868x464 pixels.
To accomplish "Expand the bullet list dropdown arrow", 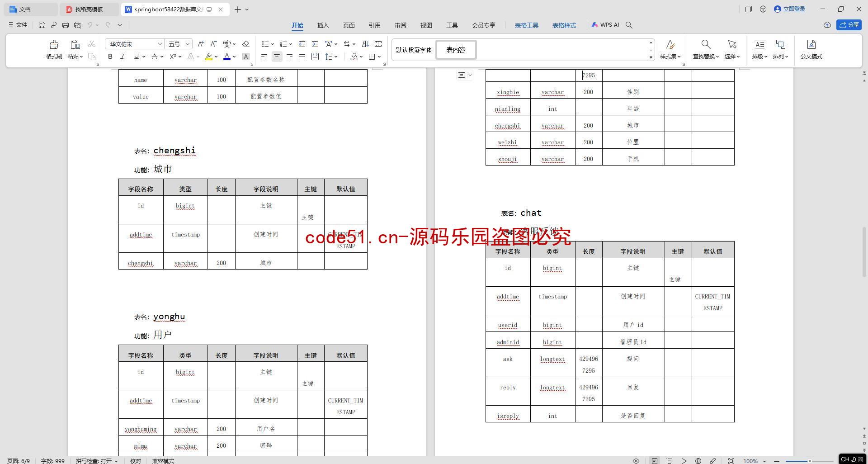I will pos(273,44).
